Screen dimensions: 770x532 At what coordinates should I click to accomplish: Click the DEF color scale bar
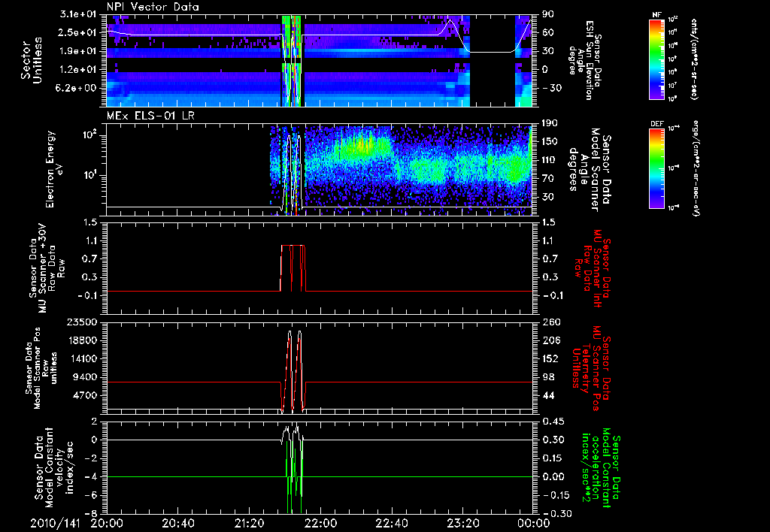click(656, 168)
